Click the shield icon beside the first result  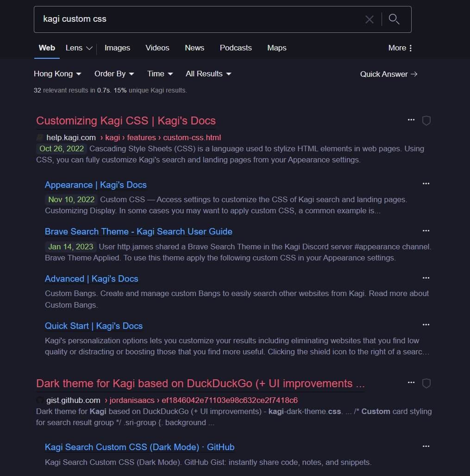[426, 120]
